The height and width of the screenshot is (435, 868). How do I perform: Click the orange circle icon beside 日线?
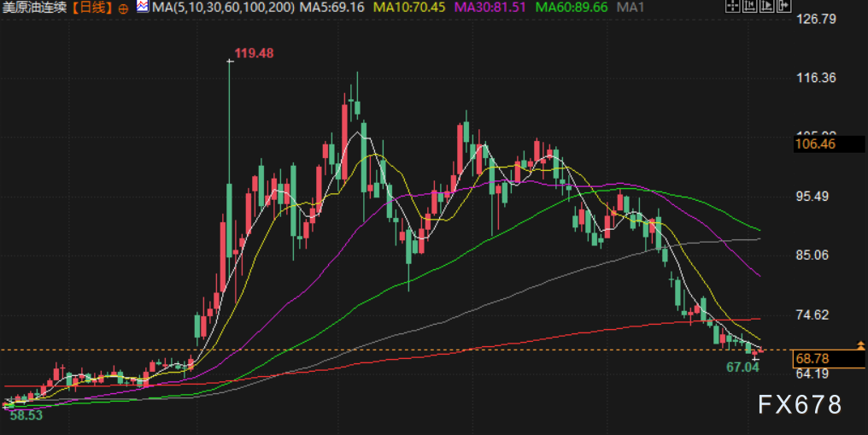tap(123, 9)
